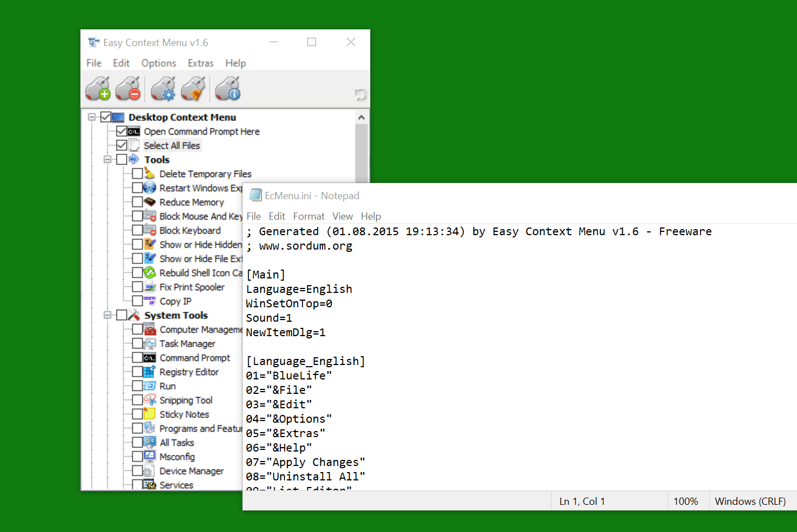Click the All Tasks icon
797x532 pixels.
click(150, 442)
